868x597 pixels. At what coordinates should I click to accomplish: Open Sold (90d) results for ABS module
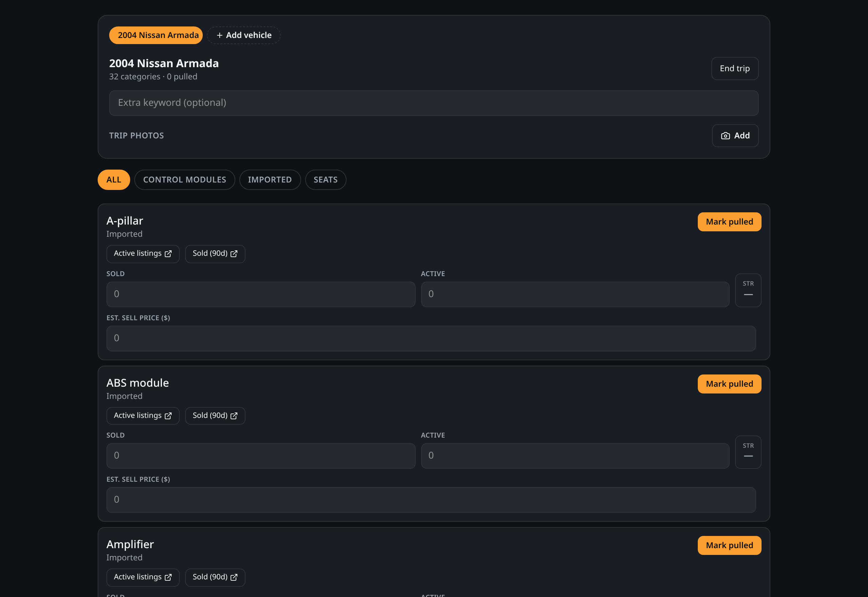pyautogui.click(x=215, y=416)
